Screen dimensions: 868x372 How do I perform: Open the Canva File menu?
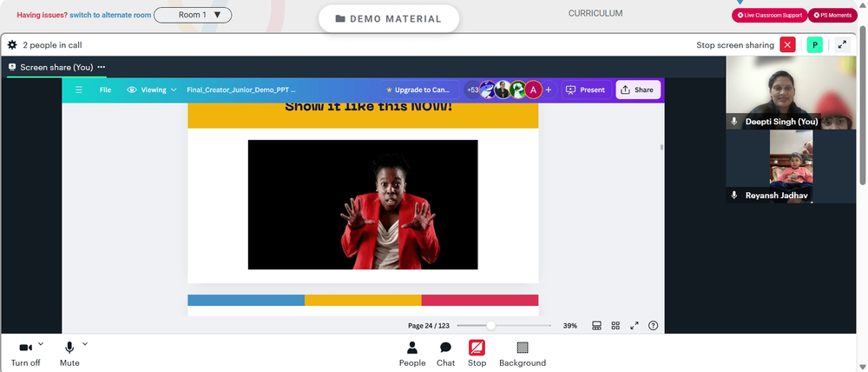pos(105,90)
